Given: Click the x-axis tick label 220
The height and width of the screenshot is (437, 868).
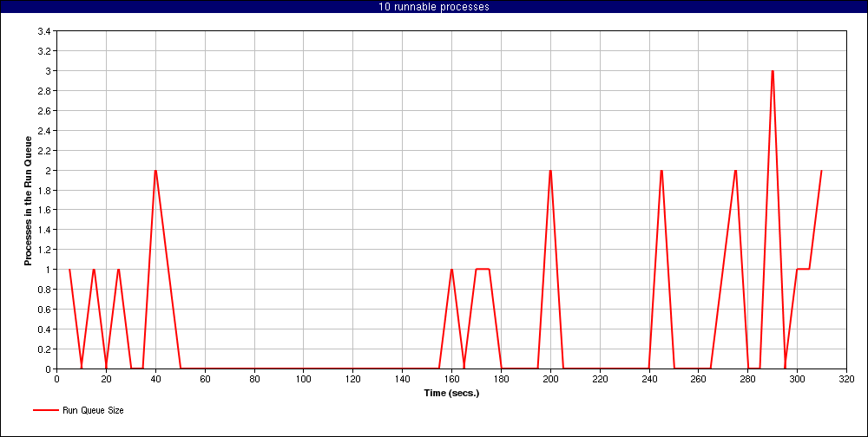Looking at the screenshot, I should [x=600, y=379].
